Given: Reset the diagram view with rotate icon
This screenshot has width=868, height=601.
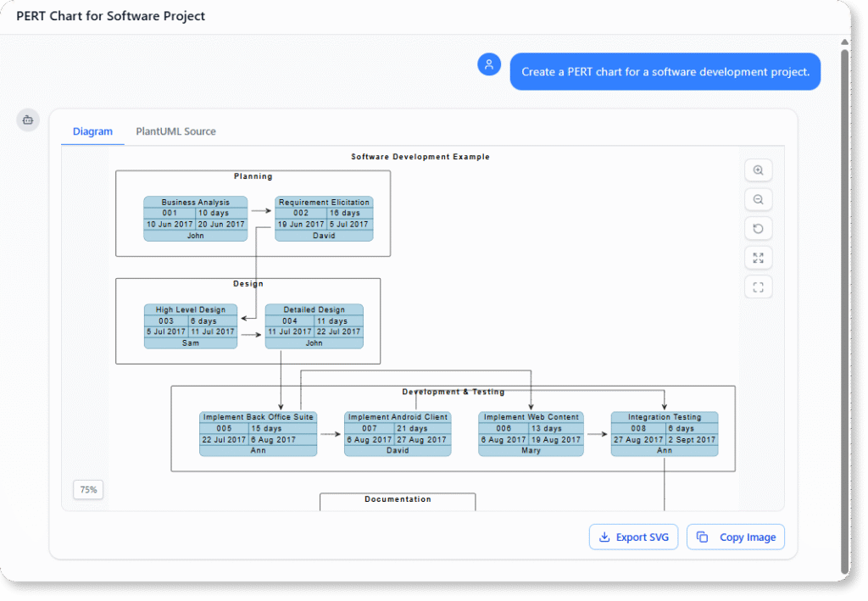Looking at the screenshot, I should point(758,229).
